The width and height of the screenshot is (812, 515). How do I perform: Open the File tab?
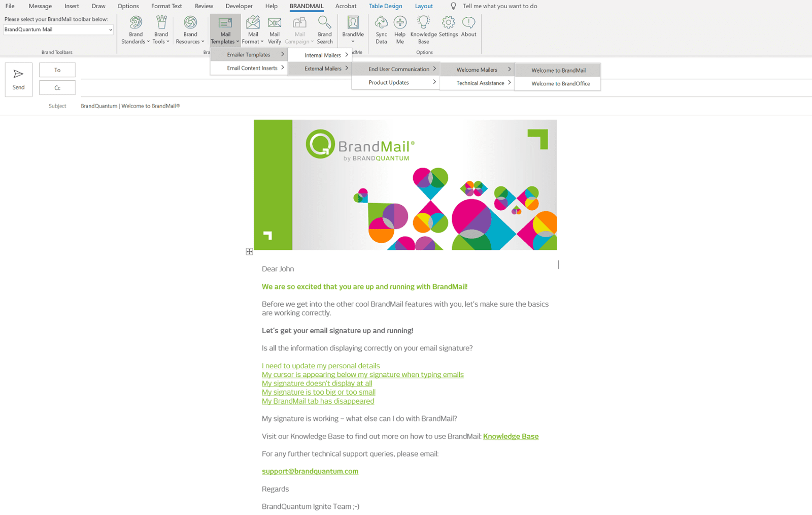tap(10, 6)
